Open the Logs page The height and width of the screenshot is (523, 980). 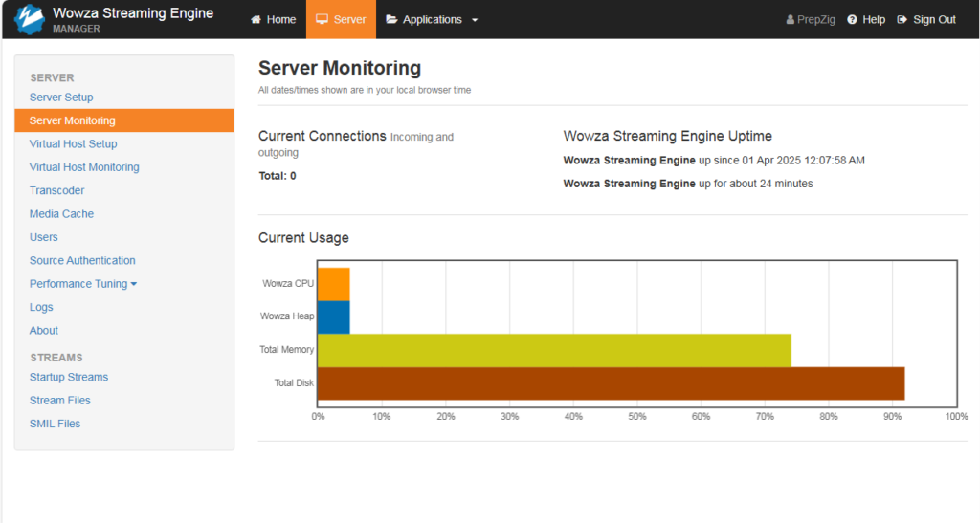41,307
